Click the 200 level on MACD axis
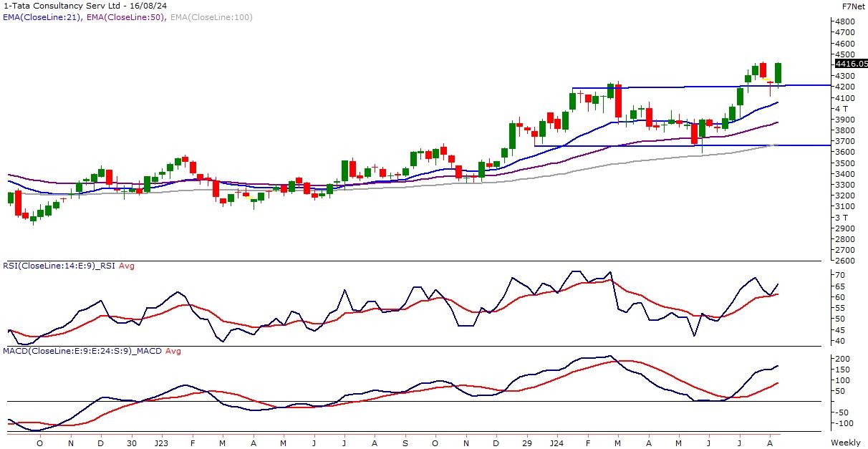The image size is (868, 449). click(x=842, y=359)
